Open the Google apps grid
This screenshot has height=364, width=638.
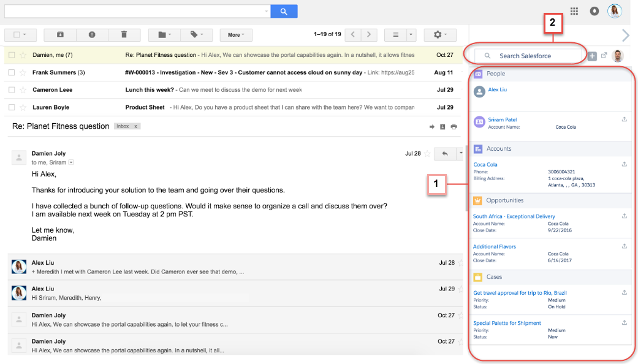pos(574,11)
